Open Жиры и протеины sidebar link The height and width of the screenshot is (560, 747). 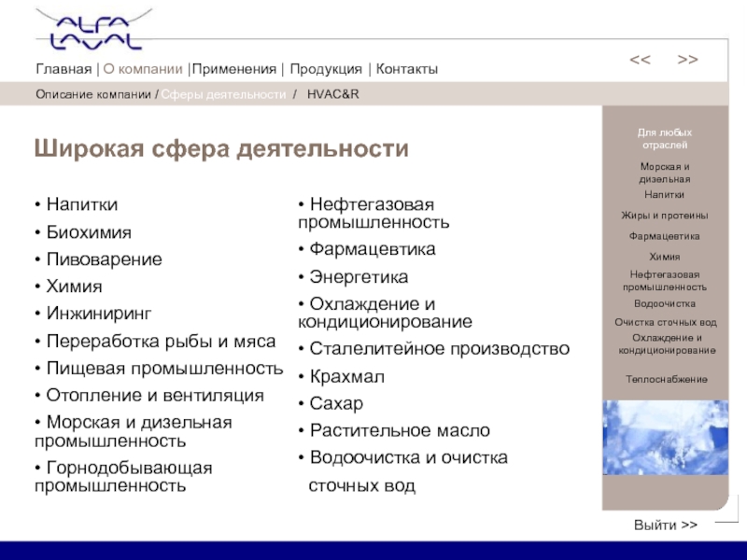click(665, 216)
